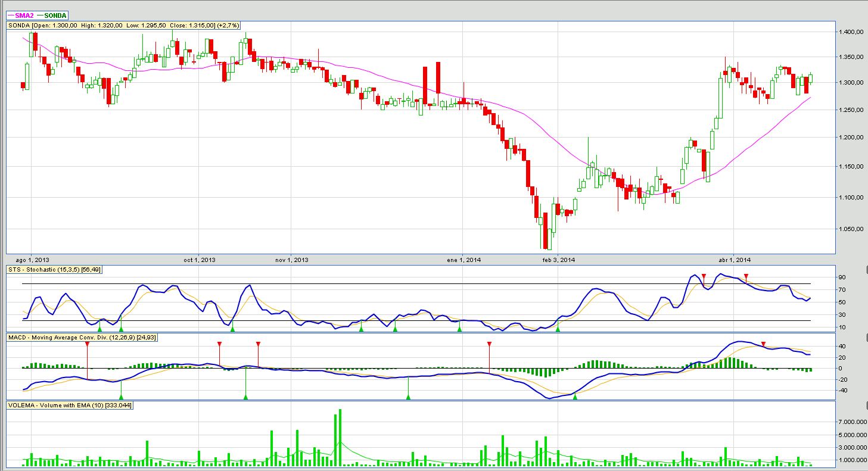
Task: Click the rightmost red sell marker in MACD panel
Action: pos(763,344)
